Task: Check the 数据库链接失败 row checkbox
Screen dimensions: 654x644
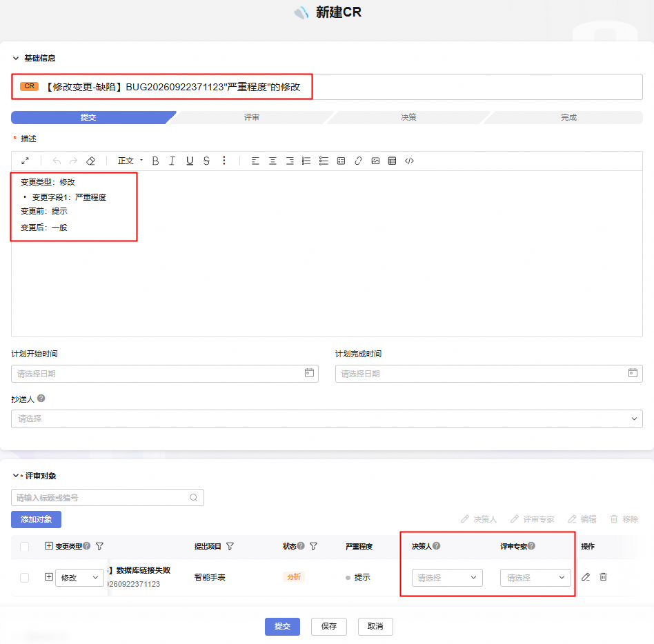Action: point(25,577)
